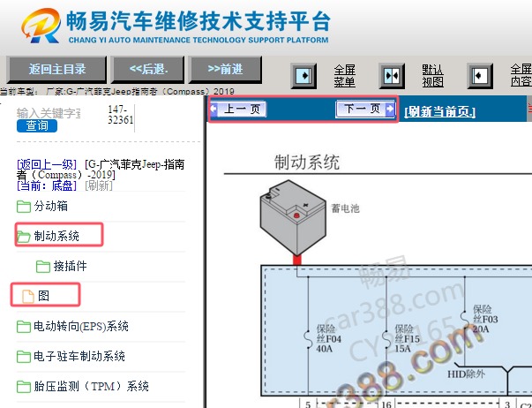Click the gray 刷新 link
The image size is (532, 408).
(99, 185)
